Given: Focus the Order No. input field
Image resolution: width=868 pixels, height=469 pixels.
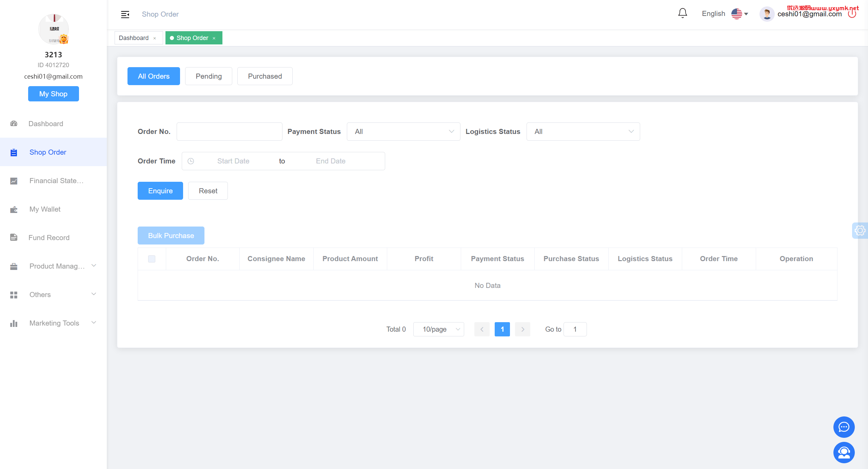Looking at the screenshot, I should point(230,132).
